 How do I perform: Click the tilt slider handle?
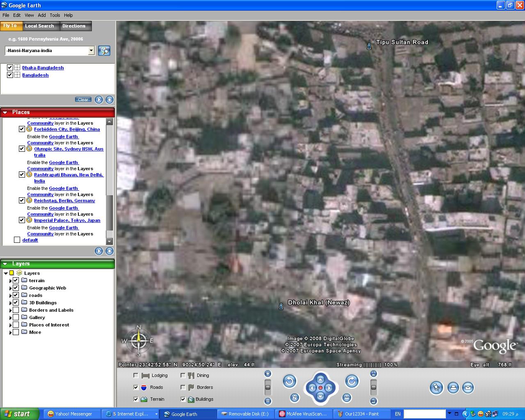tap(373, 387)
